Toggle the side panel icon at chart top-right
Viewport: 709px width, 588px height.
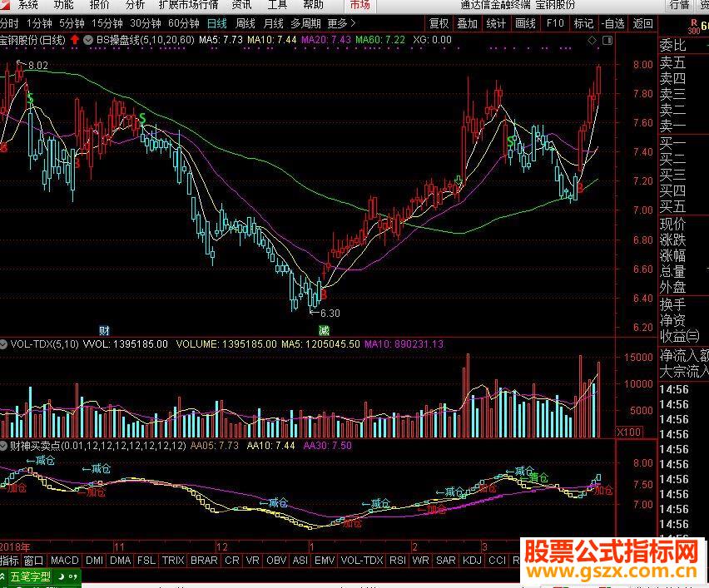click(607, 41)
